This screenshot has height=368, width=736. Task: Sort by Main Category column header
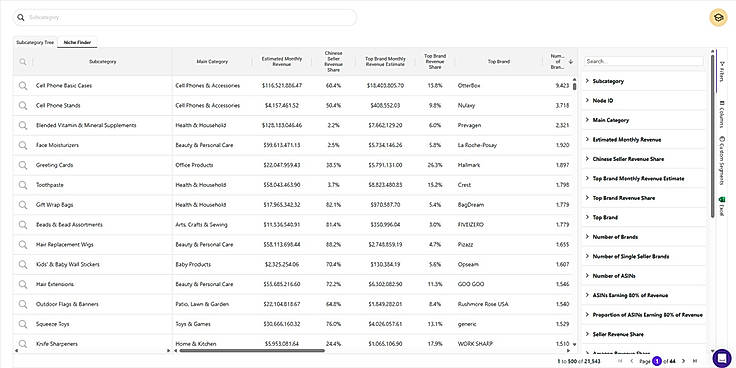[212, 61]
